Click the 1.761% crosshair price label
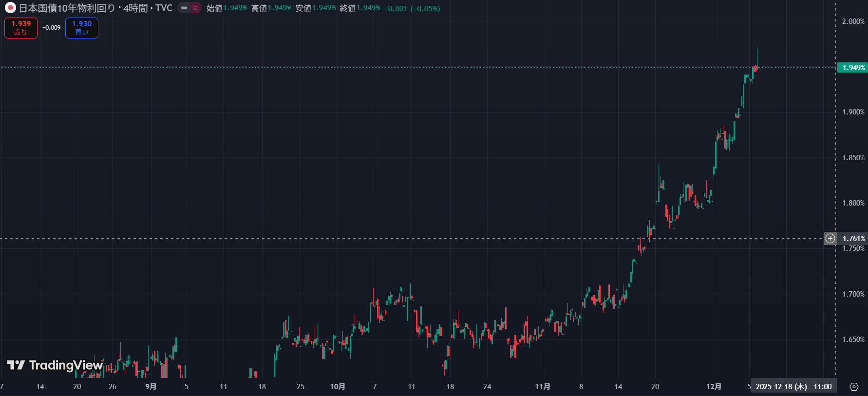This screenshot has height=396, width=868. [x=853, y=238]
